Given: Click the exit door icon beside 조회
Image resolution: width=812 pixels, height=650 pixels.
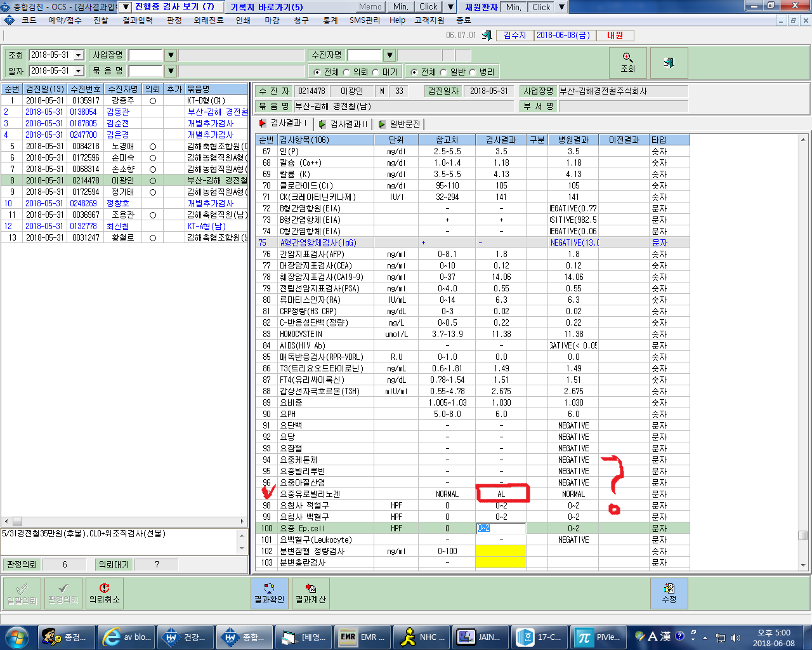Looking at the screenshot, I should tap(669, 62).
